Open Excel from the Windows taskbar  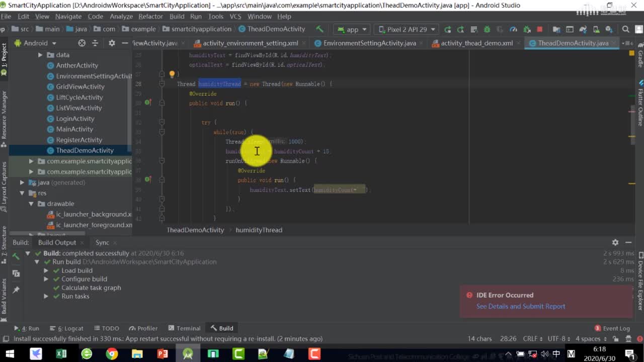pyautogui.click(x=61, y=353)
